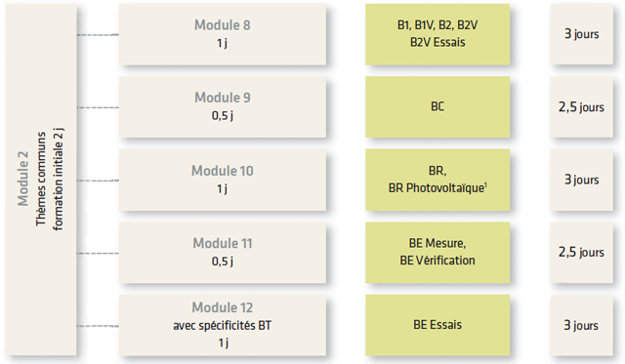Click the 3 jours box beside BR
Screen dimensions: 625x364
[x=582, y=180]
